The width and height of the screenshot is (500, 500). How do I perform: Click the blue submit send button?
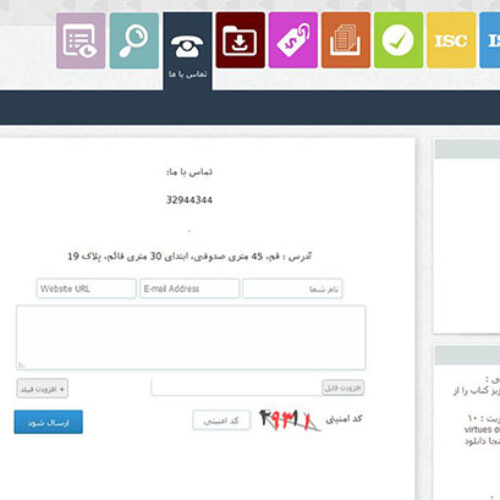(x=48, y=422)
